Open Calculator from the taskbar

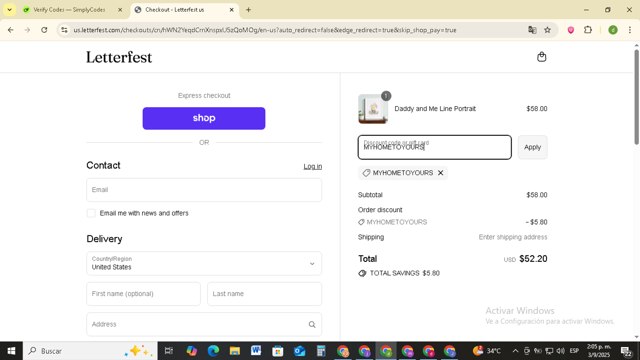click(321, 351)
